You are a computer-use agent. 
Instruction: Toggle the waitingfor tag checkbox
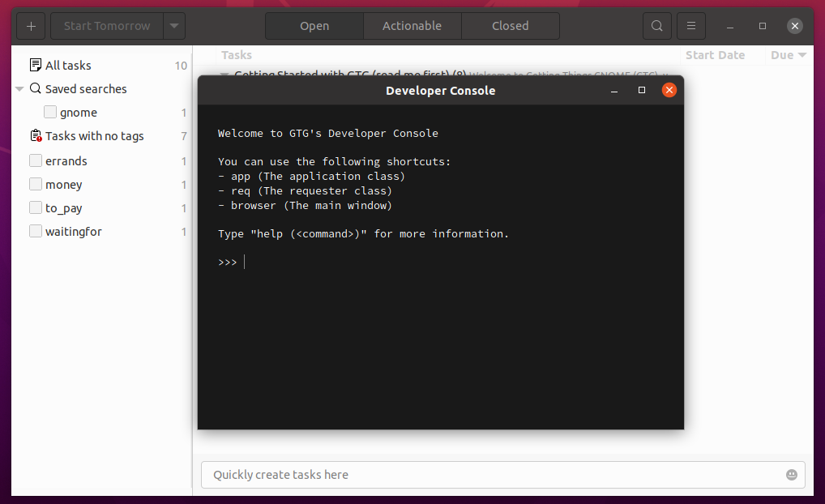coord(36,232)
